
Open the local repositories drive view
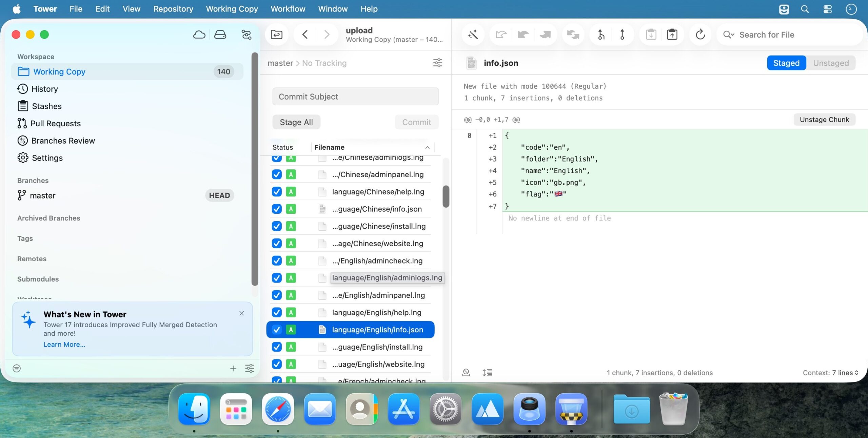coord(220,35)
